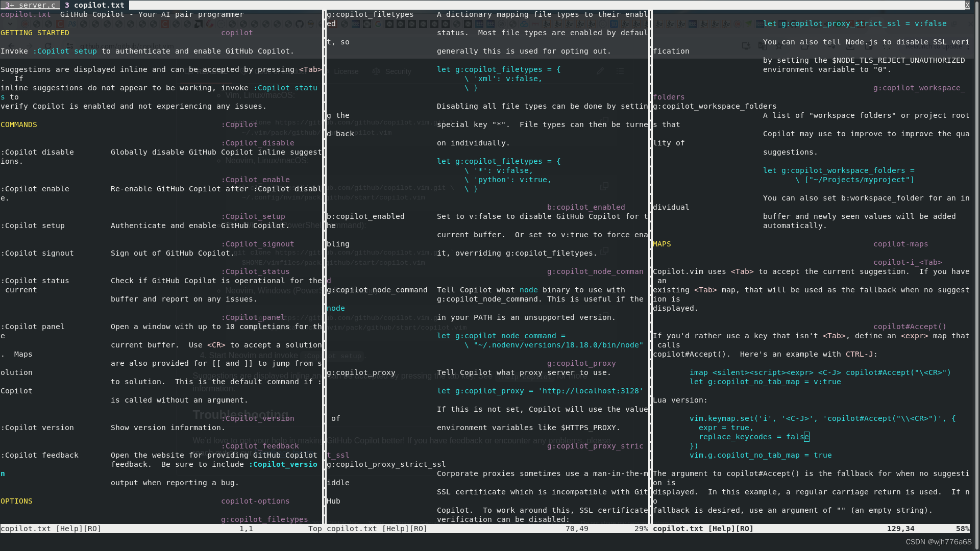Follow the :Copilot_setup help tag
The width and height of the screenshot is (980, 551).
click(253, 216)
